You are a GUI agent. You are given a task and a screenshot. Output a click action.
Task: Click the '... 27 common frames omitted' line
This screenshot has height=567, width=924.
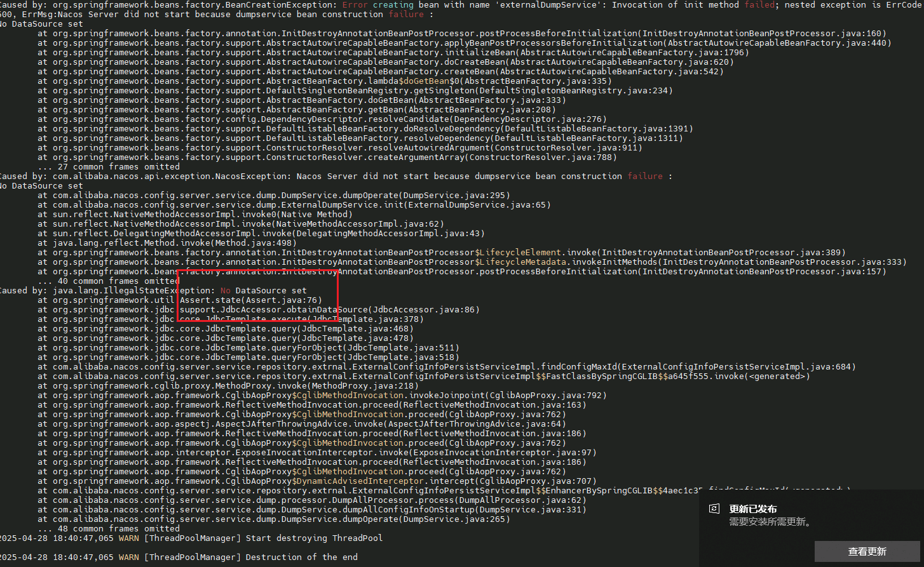[109, 166]
